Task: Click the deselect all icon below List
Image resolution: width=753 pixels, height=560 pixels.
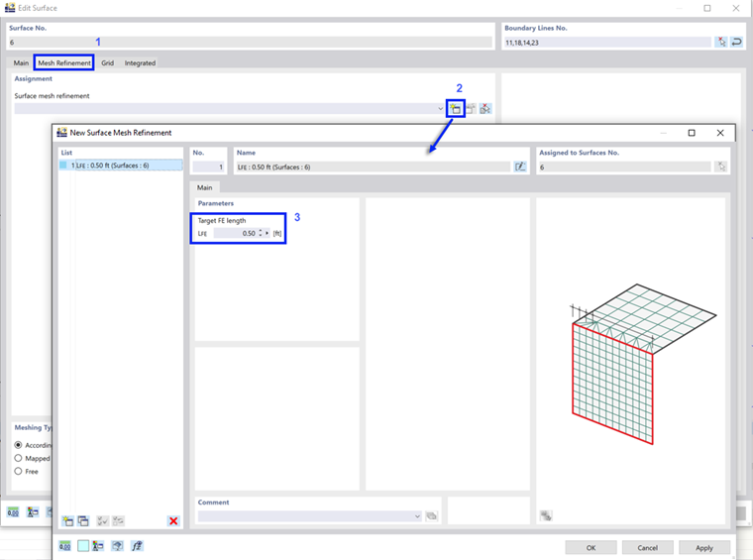Action: pyautogui.click(x=118, y=520)
